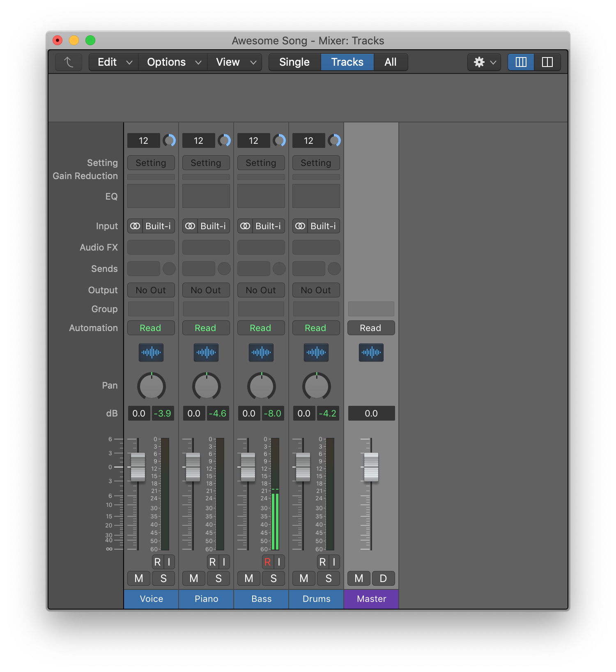This screenshot has height=672, width=616.
Task: Click the Drums gain knob beside 12
Action: [x=334, y=140]
